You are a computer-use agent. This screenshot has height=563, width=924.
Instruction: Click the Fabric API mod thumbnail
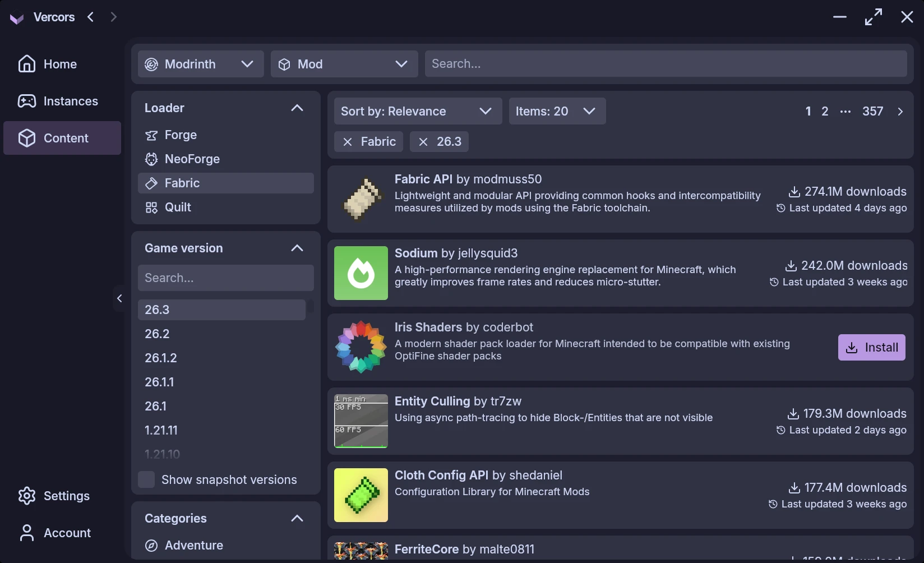pos(361,199)
